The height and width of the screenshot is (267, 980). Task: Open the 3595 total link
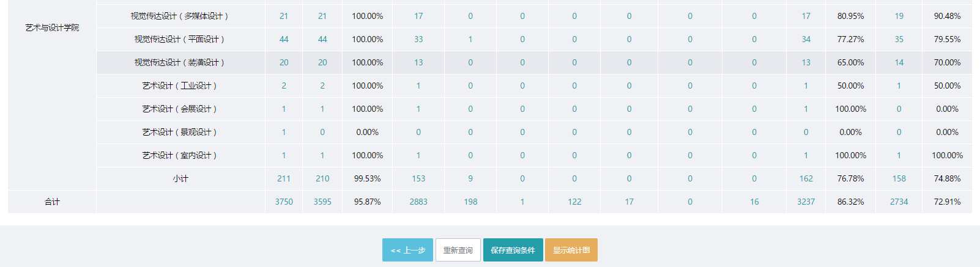[x=322, y=202]
